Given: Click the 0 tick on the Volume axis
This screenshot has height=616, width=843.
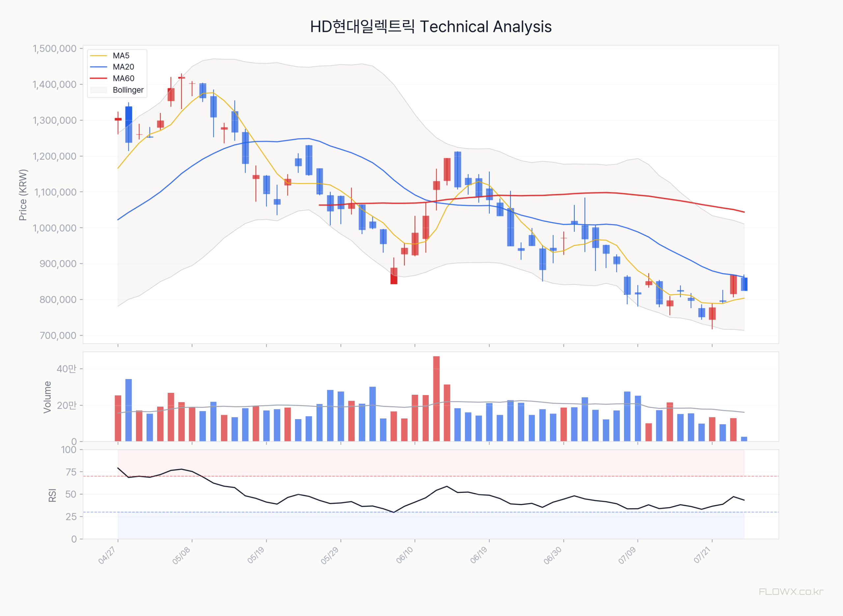Looking at the screenshot, I should click(x=74, y=442).
